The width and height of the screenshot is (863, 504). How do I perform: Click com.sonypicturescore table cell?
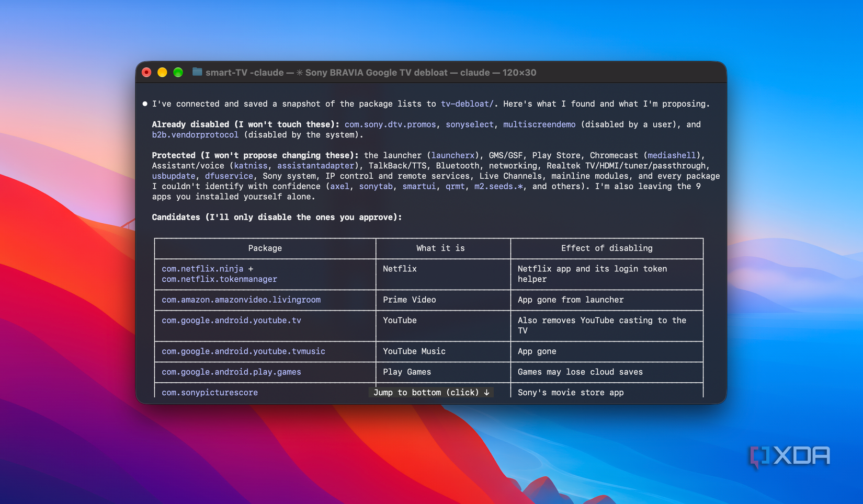pos(265,391)
